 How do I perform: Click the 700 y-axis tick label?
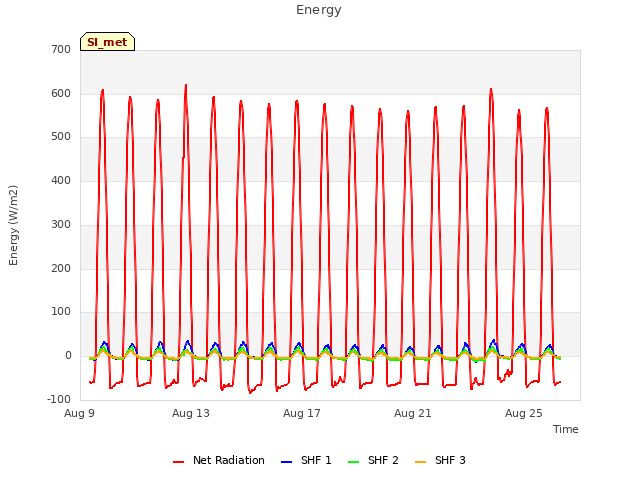click(x=61, y=49)
